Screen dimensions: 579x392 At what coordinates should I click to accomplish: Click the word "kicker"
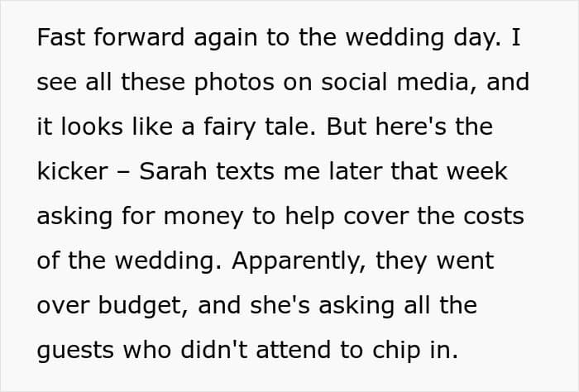(72, 172)
